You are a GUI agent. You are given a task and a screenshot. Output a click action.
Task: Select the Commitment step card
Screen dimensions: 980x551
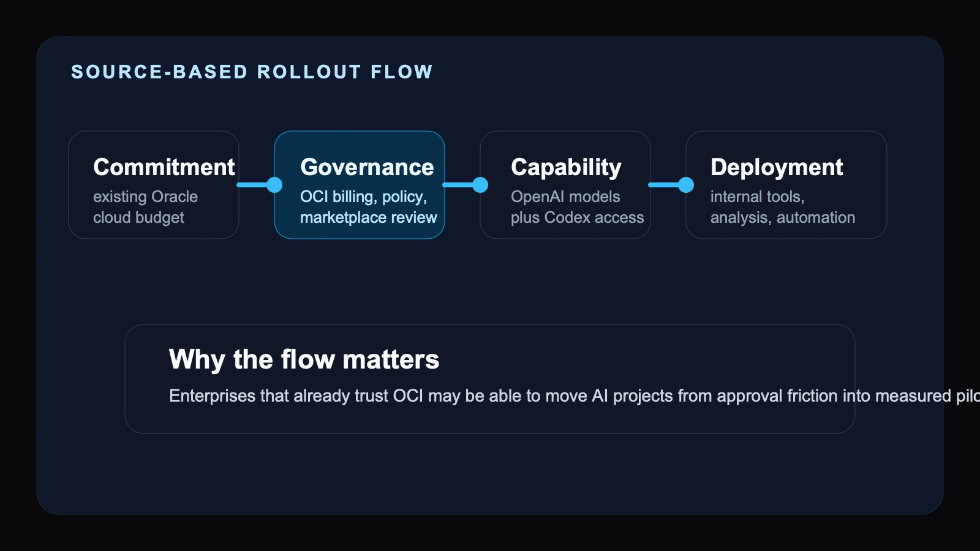[154, 185]
